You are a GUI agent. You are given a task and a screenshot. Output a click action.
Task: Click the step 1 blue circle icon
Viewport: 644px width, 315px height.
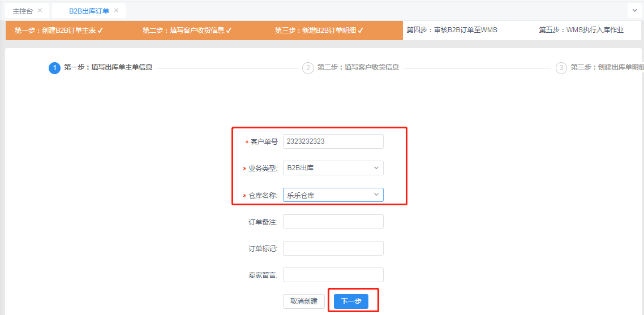click(54, 68)
